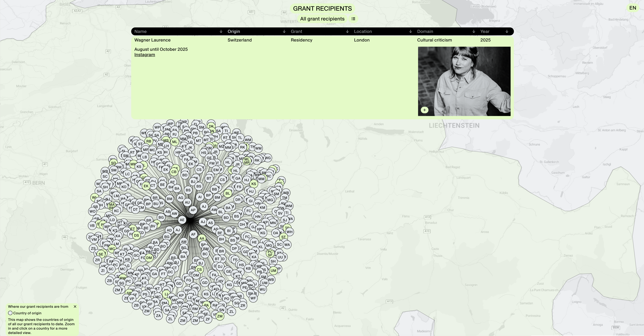Sort by the Location column arrow

(411, 31)
